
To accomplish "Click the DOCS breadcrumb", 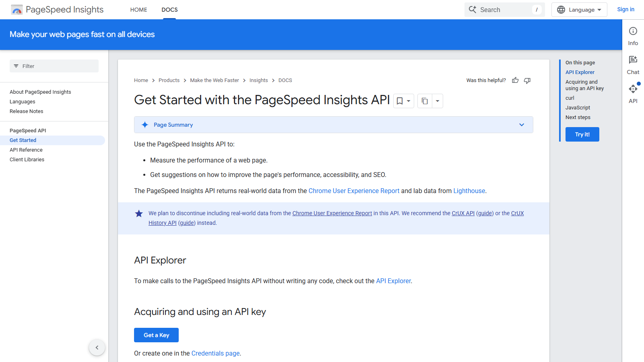I will (285, 80).
